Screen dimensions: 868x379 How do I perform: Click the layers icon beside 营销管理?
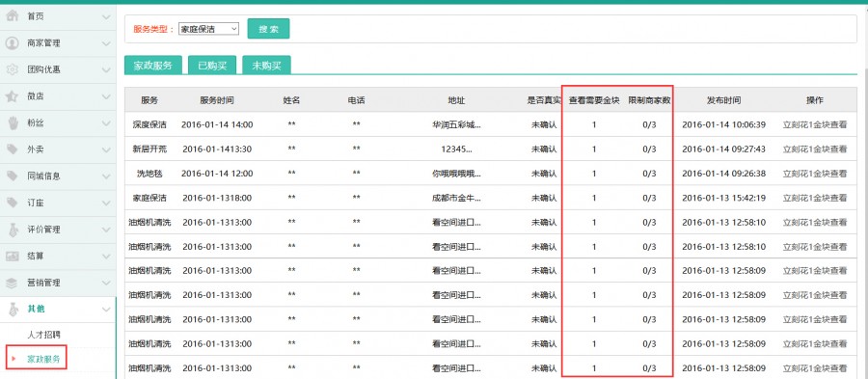pyautogui.click(x=13, y=283)
